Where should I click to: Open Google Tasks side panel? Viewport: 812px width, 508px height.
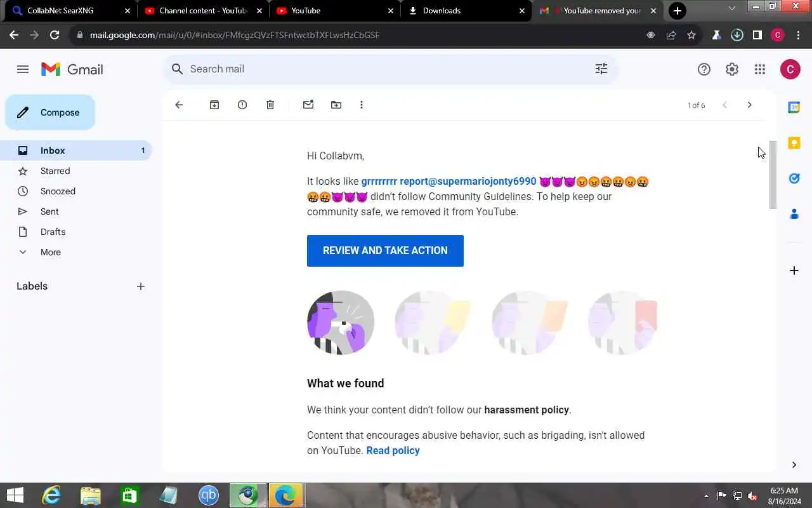pyautogui.click(x=794, y=178)
